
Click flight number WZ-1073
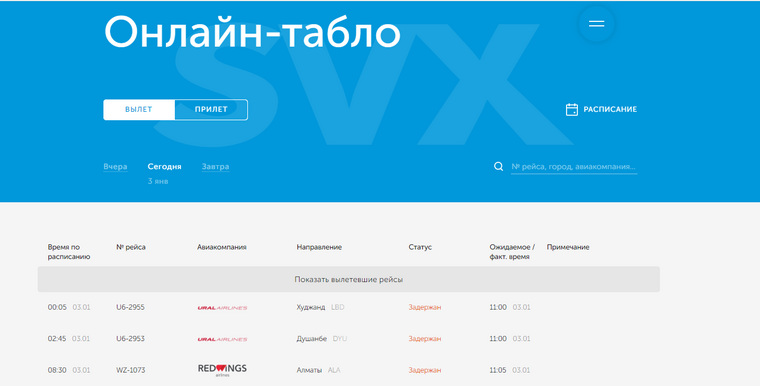130,370
